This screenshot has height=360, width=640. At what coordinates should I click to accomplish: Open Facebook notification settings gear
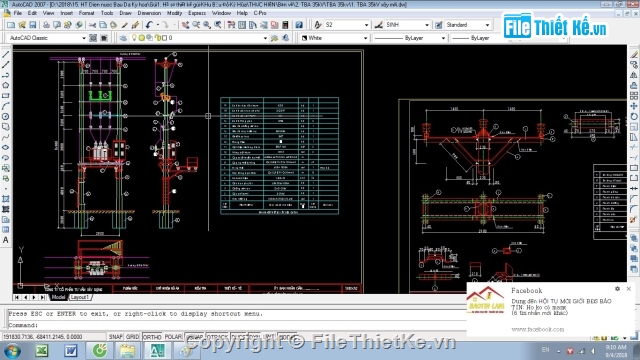tap(618, 289)
